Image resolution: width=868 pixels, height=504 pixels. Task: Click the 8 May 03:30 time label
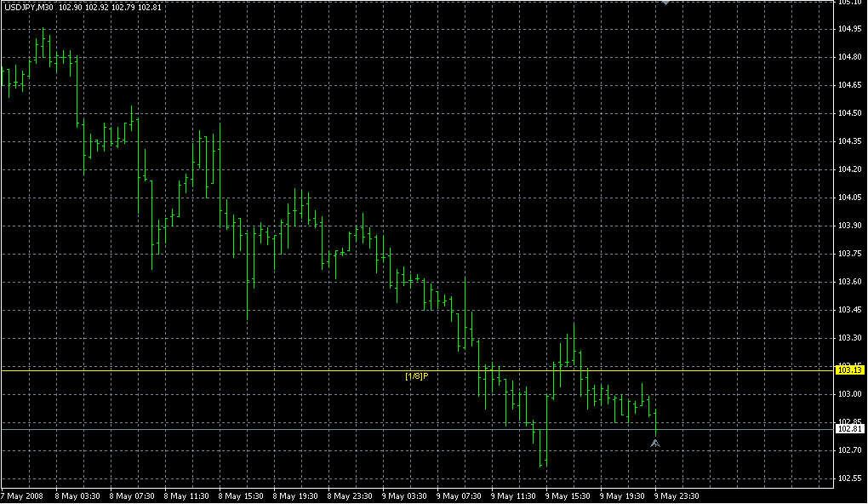coord(77,496)
